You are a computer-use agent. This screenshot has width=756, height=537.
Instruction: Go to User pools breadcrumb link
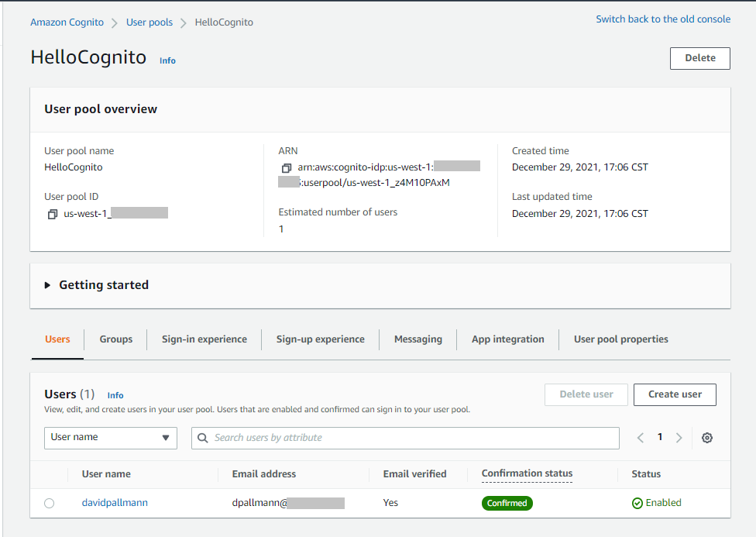pyautogui.click(x=149, y=22)
